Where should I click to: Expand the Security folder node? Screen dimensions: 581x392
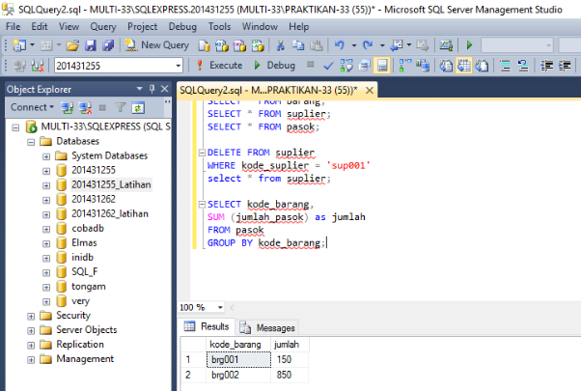coord(31,317)
